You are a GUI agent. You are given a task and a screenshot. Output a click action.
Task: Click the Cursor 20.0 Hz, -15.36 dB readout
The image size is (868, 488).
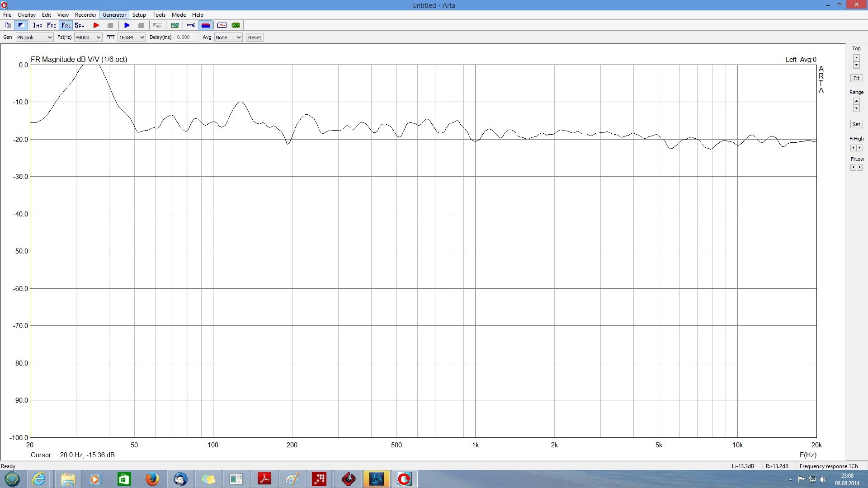[73, 455]
